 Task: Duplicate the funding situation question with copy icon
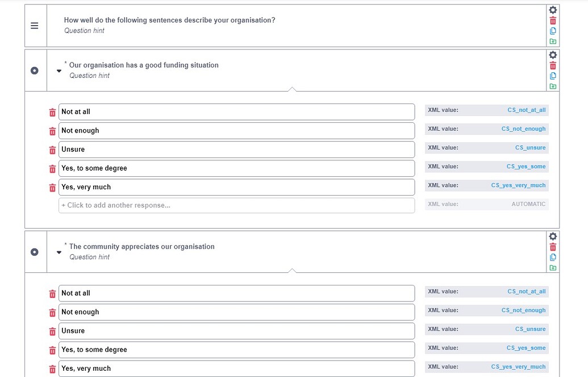[x=552, y=76]
